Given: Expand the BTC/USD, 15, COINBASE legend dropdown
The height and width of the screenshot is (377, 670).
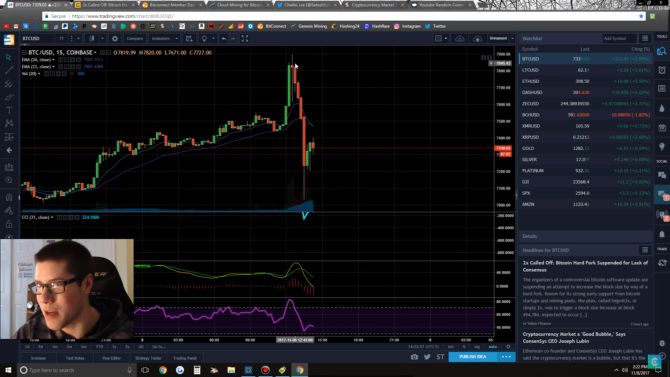Looking at the screenshot, I should [95, 53].
